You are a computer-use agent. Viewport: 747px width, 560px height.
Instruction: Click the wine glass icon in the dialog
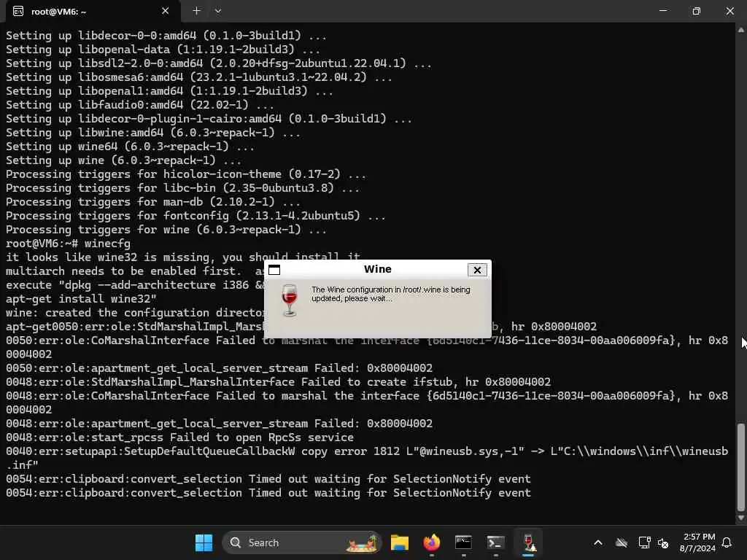point(289,300)
